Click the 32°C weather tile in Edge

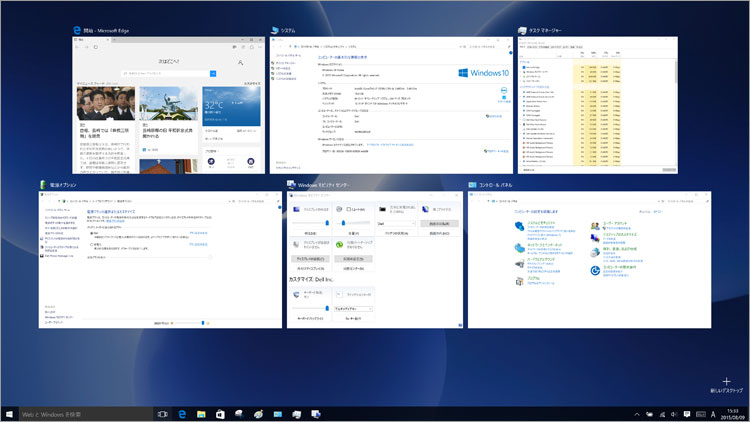[232, 106]
